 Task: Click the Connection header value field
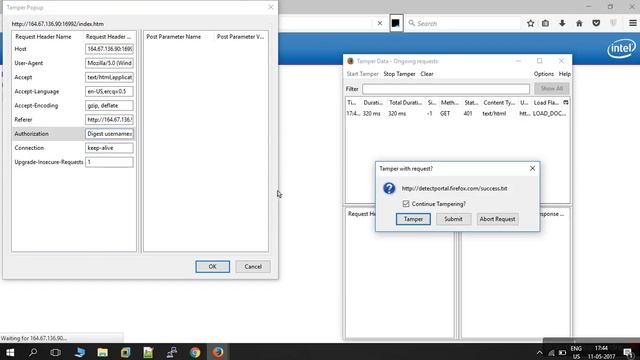109,148
